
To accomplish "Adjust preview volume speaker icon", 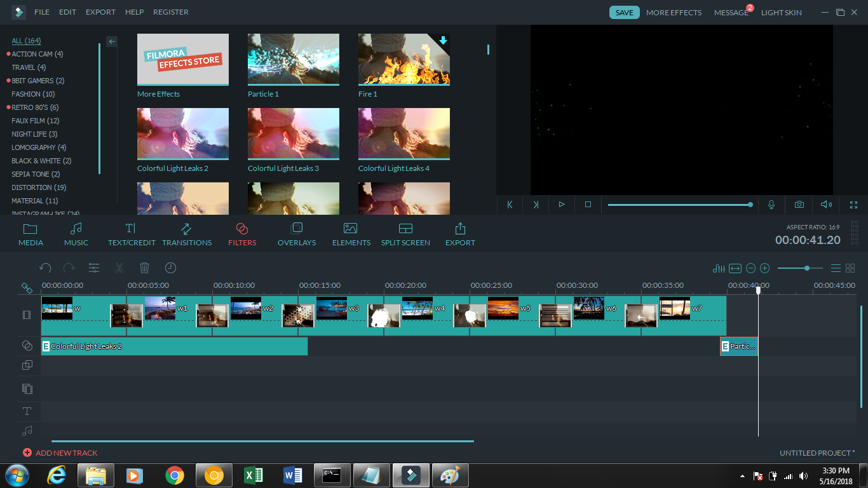I will coord(826,205).
